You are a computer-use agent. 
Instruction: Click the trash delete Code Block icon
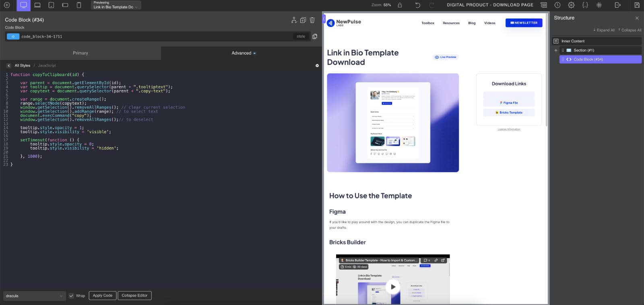[x=312, y=20]
